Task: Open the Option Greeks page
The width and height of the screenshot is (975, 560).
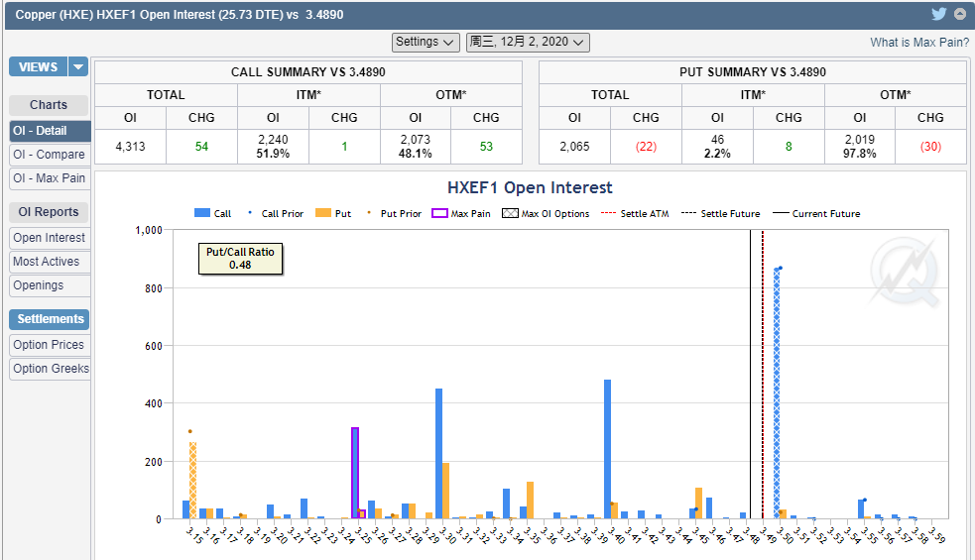Action: (x=50, y=369)
